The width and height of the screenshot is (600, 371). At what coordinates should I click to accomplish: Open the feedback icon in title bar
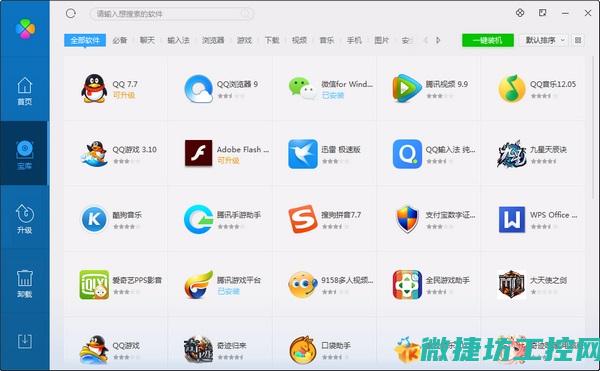tap(542, 13)
